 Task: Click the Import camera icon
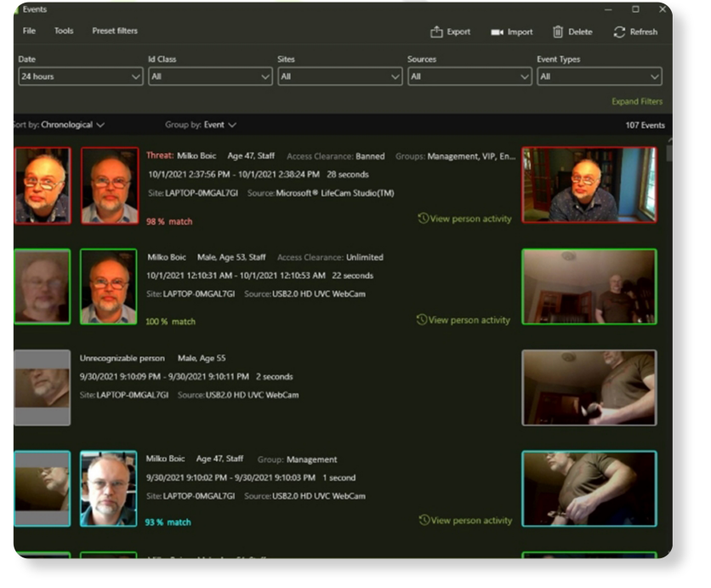pyautogui.click(x=497, y=32)
